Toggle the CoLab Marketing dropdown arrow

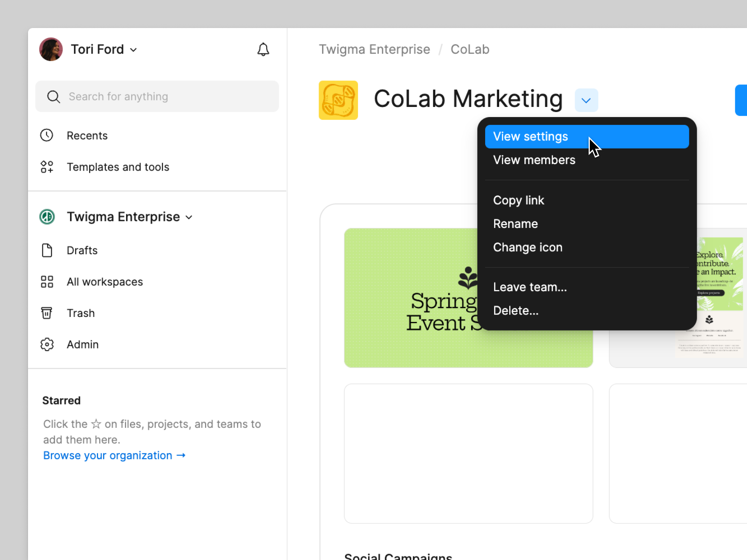586,100
